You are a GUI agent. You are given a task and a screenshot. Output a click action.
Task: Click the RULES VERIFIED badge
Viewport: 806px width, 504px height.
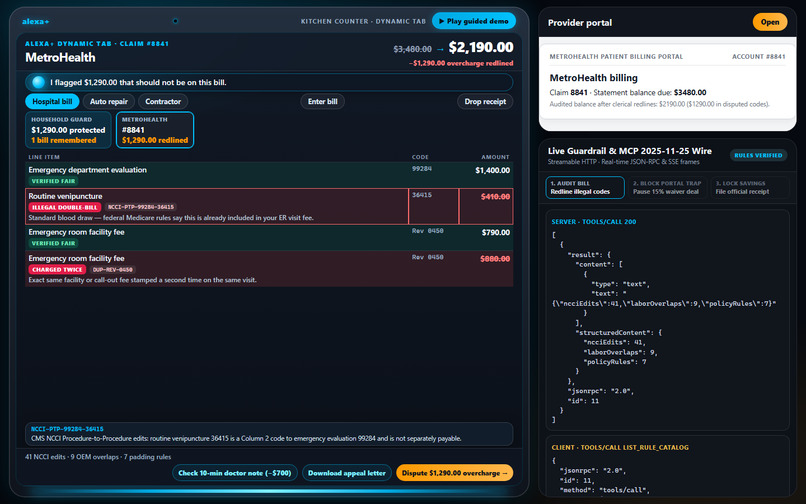pos(758,155)
